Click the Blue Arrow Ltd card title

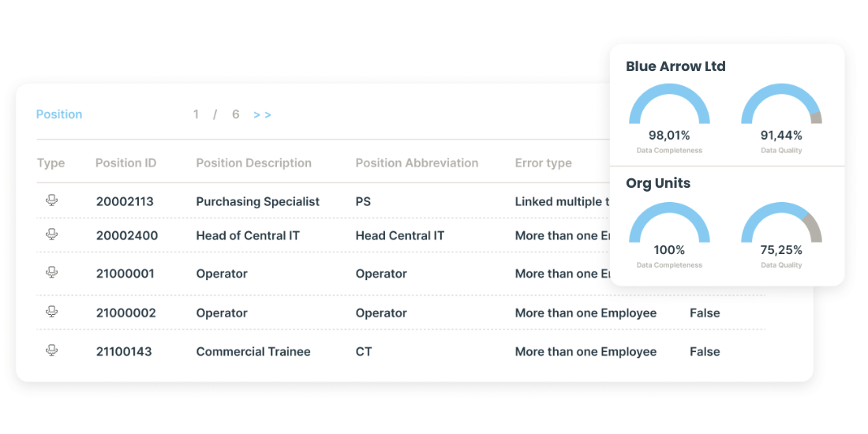pos(675,66)
